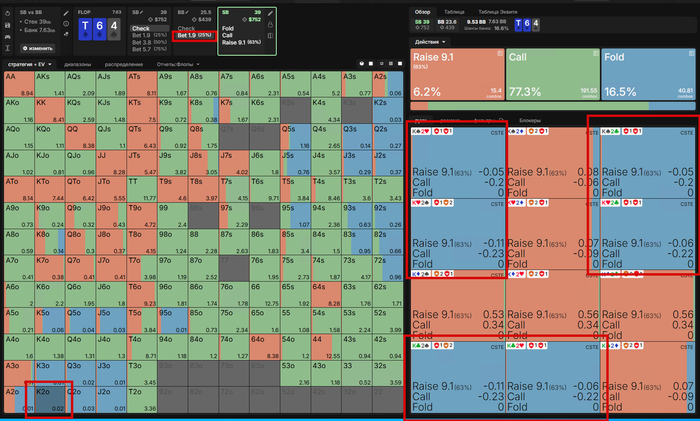Toggle the largest grid size view icon

pos(400,64)
